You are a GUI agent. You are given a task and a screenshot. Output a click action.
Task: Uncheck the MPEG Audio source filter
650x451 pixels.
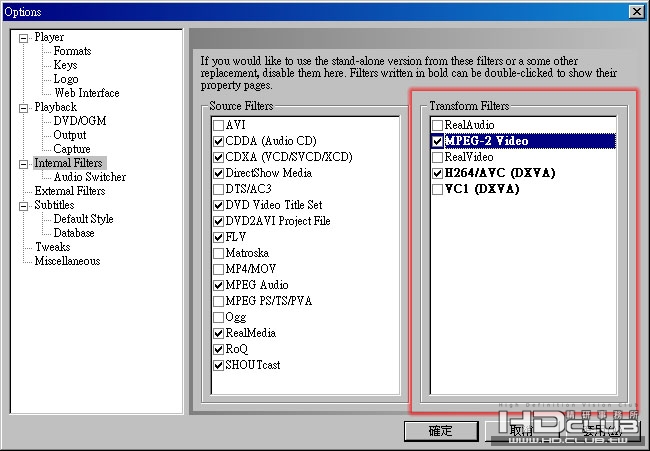(x=218, y=285)
